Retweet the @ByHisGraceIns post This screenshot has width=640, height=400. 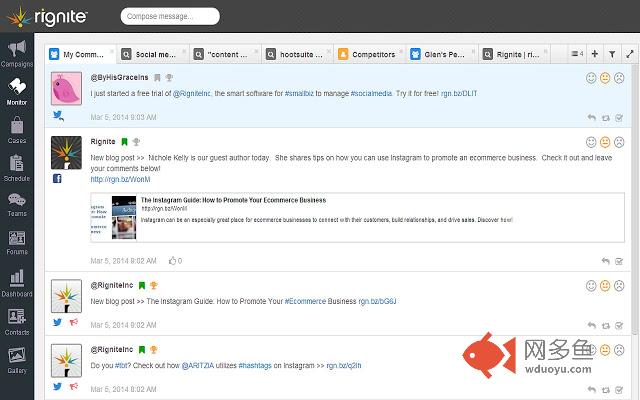[x=606, y=118]
